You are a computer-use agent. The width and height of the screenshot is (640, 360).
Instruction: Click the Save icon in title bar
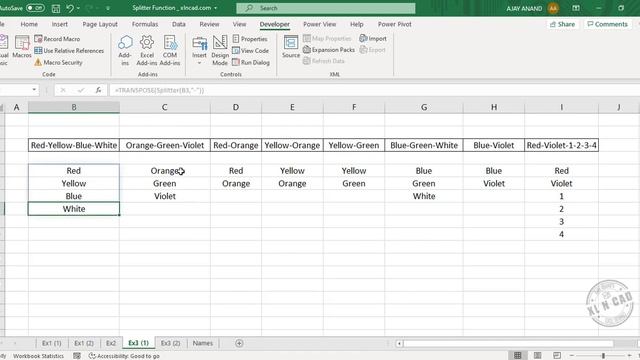point(56,8)
